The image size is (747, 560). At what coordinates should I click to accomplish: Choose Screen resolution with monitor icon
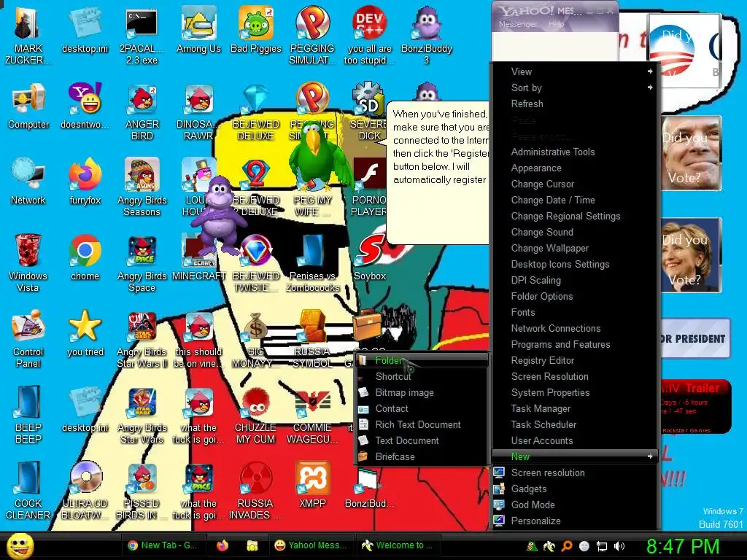[575, 472]
